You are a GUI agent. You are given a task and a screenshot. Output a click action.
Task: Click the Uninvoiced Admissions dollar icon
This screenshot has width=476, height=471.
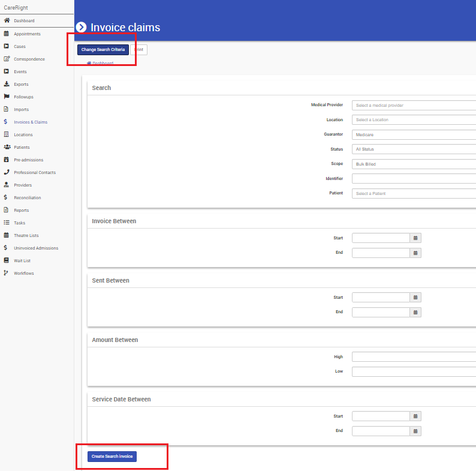[5, 248]
